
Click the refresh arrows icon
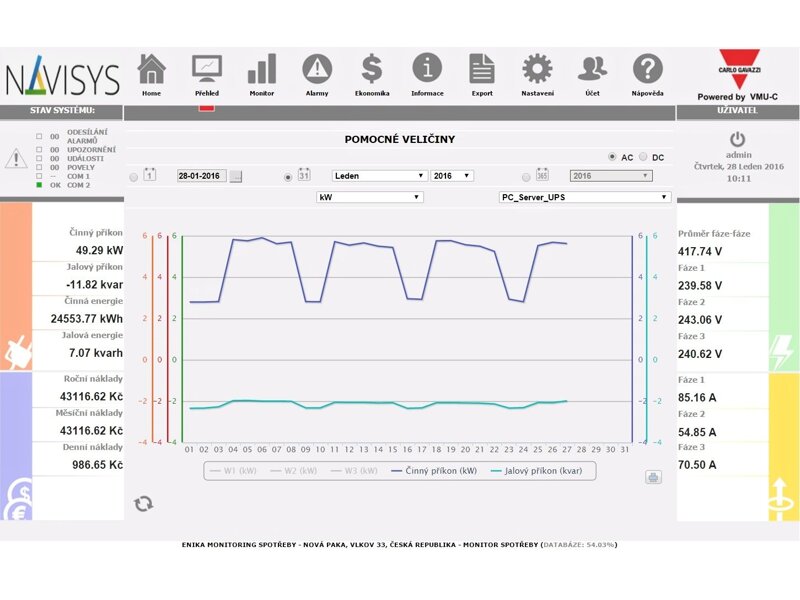coord(144,503)
